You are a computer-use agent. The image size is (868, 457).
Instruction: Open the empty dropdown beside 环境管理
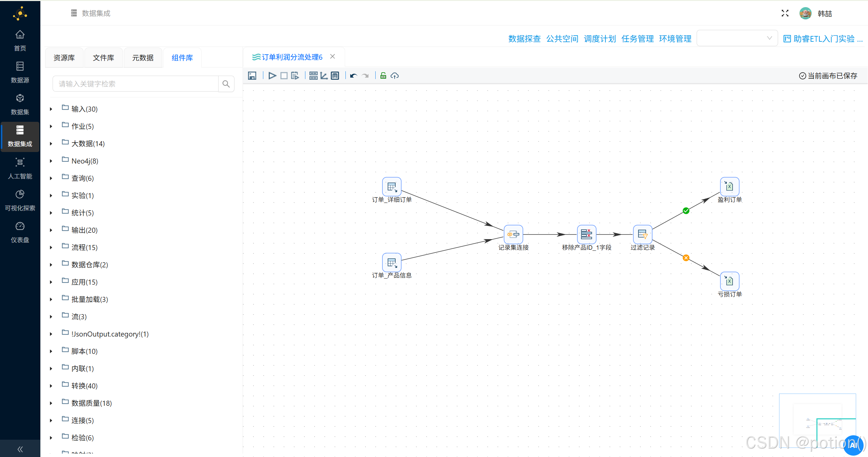tap(737, 38)
